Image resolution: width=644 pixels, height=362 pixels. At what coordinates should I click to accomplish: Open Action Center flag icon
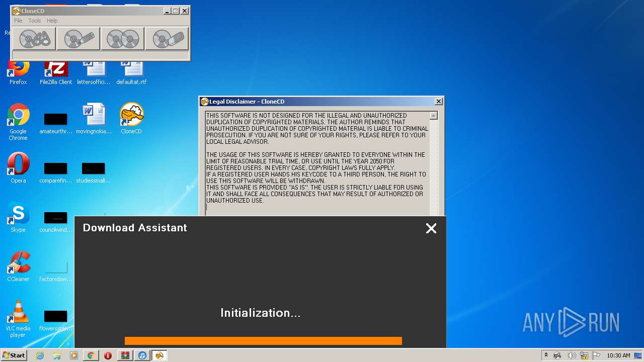coord(596,355)
